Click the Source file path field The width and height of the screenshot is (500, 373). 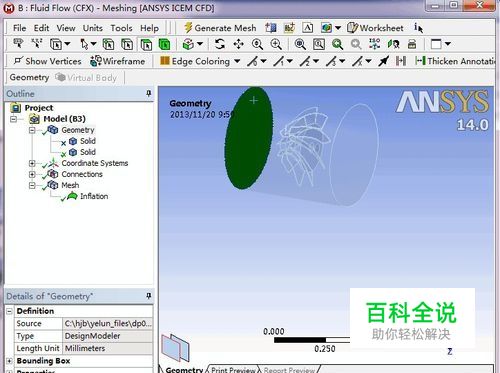pos(108,324)
